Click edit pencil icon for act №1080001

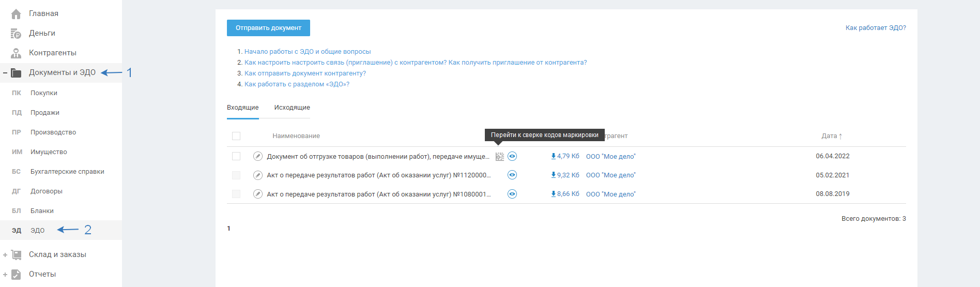(257, 194)
